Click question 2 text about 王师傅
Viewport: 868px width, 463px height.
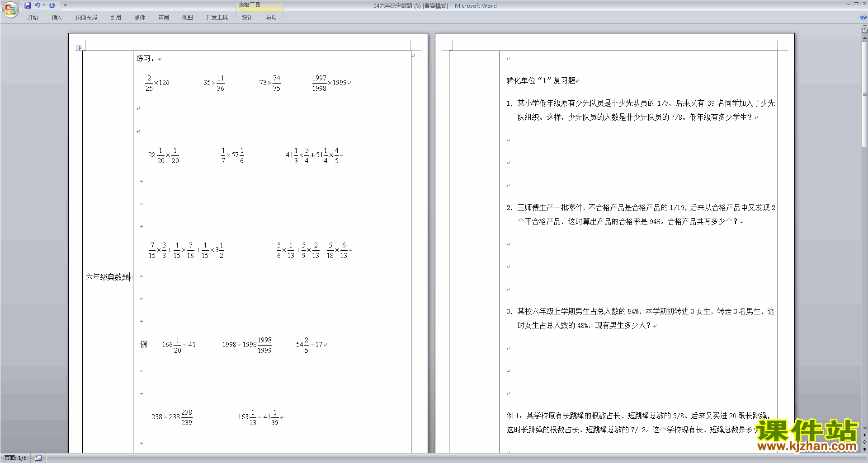[641, 215]
